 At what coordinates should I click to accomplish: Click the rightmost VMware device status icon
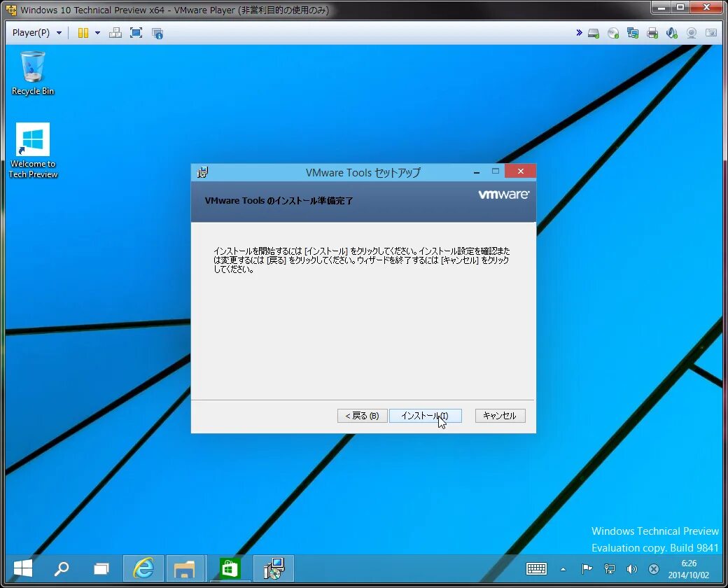click(x=710, y=33)
